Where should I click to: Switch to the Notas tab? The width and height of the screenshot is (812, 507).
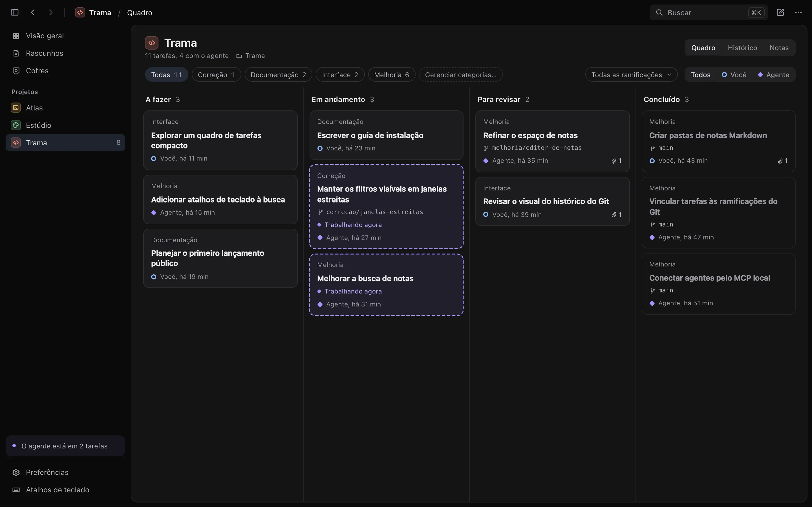point(779,48)
